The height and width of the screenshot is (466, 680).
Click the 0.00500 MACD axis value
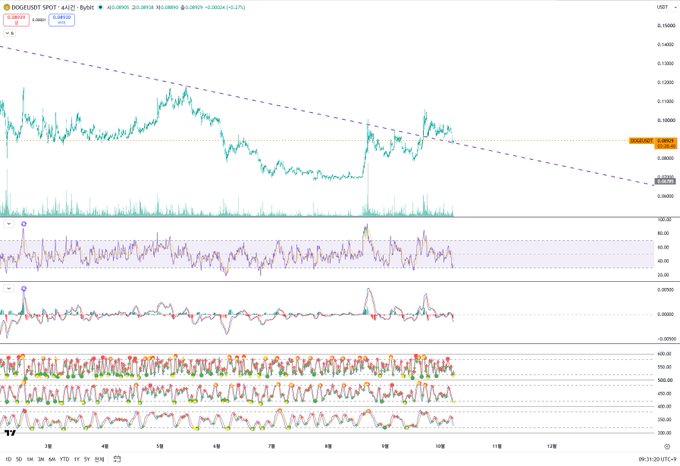[666, 290]
